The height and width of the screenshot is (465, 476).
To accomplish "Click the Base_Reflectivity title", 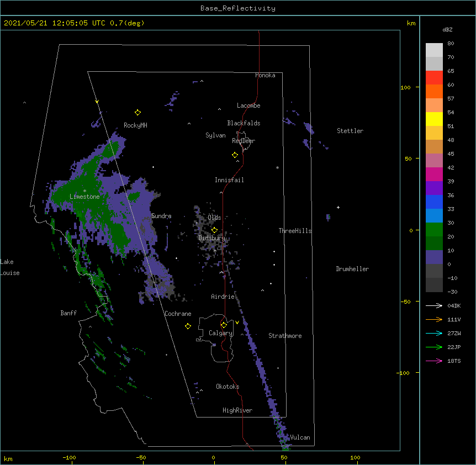I will 238,8.
